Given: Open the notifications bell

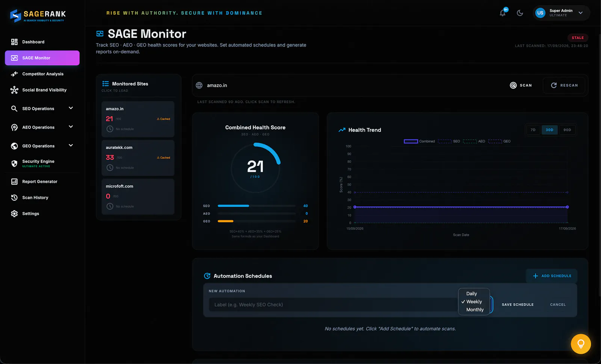Looking at the screenshot, I should [x=503, y=13].
